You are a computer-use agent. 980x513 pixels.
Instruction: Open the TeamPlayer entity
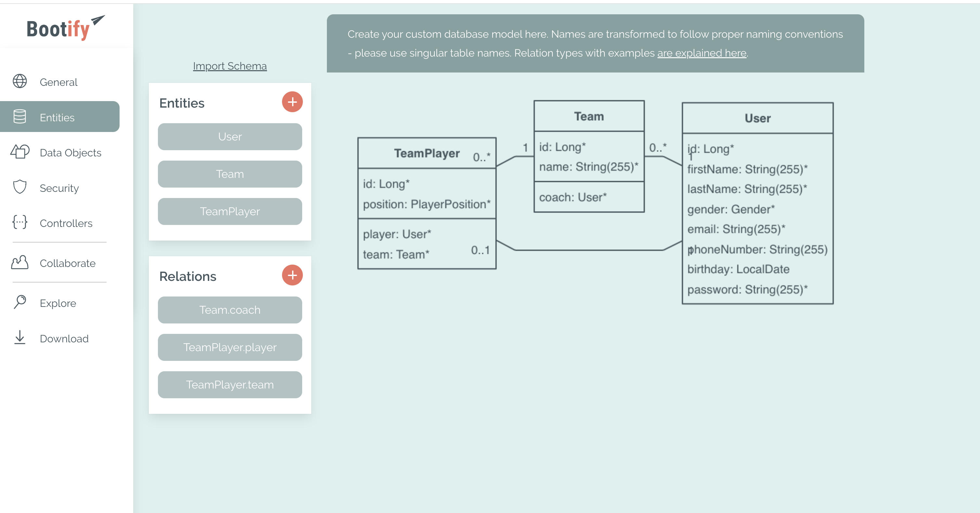coord(229,211)
